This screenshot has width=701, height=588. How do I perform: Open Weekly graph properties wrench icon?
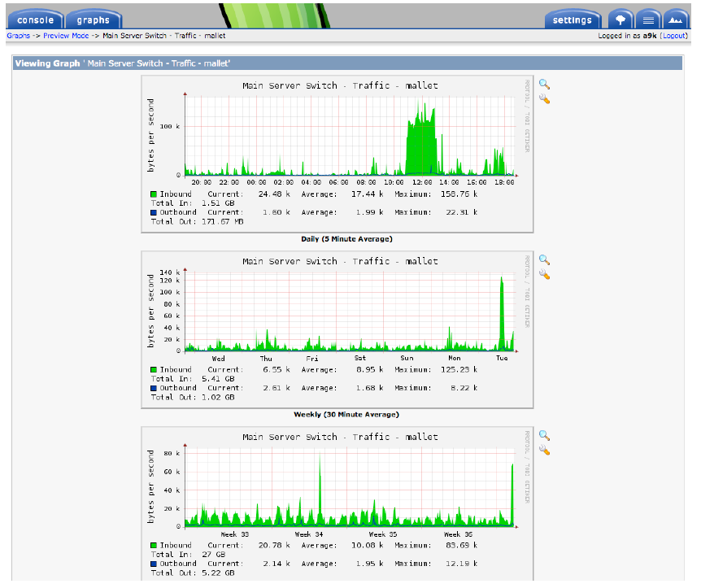(x=544, y=275)
